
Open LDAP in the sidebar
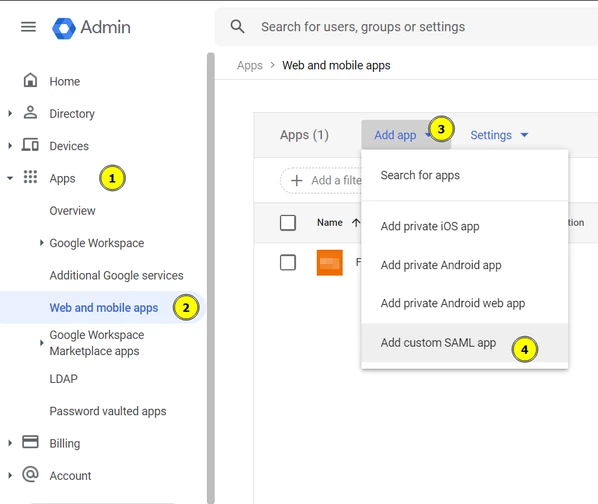(63, 379)
